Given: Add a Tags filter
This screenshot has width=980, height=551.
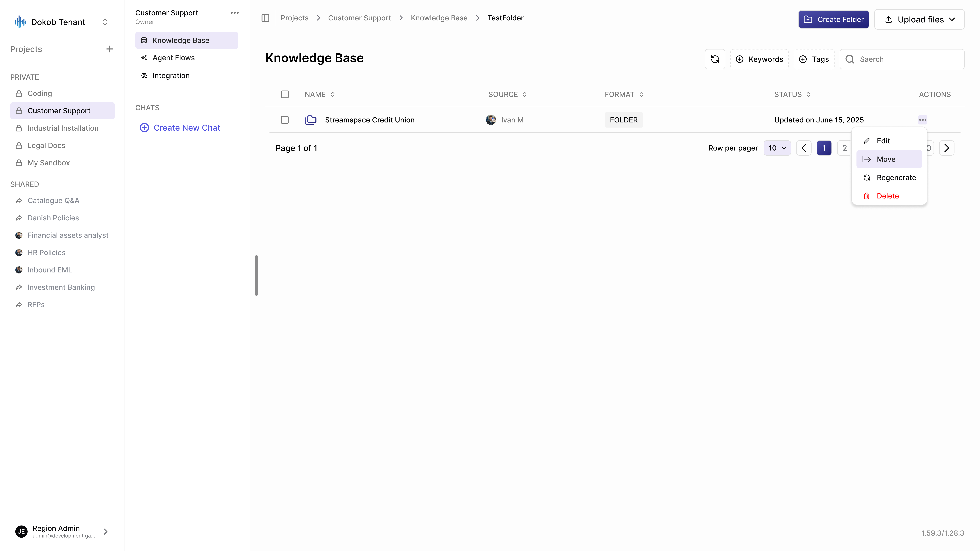Looking at the screenshot, I should [814, 59].
